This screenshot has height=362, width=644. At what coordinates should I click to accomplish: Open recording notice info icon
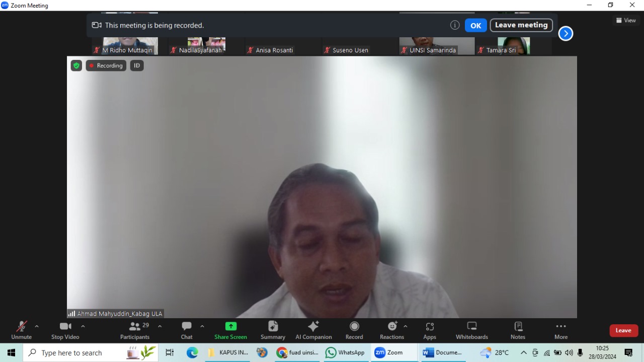pyautogui.click(x=455, y=25)
